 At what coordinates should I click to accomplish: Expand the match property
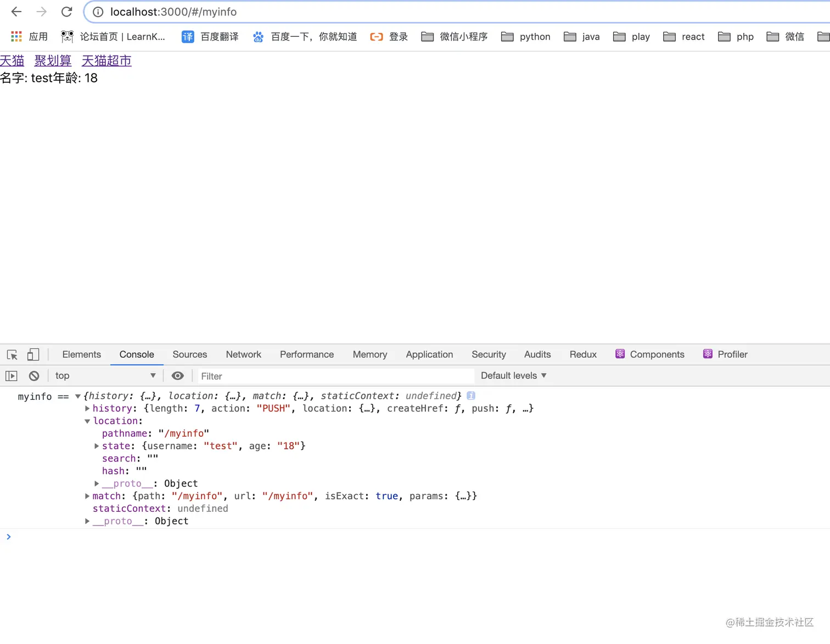pos(87,496)
